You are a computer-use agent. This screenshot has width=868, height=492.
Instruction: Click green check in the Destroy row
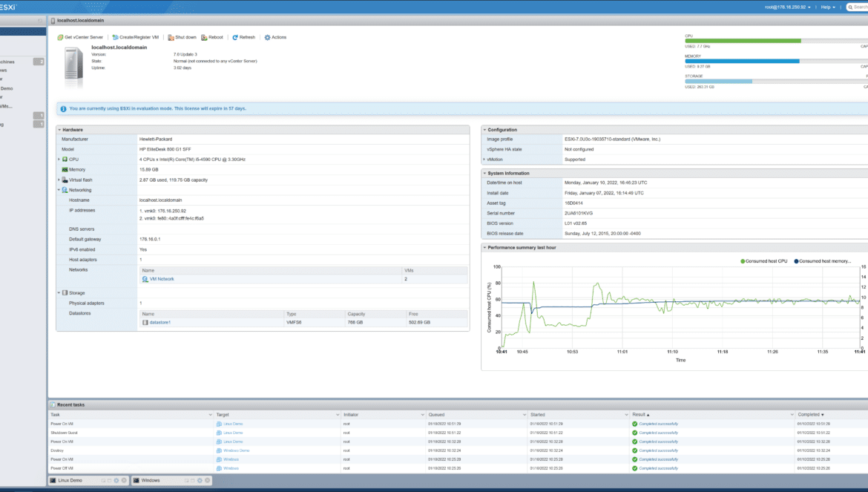point(635,450)
